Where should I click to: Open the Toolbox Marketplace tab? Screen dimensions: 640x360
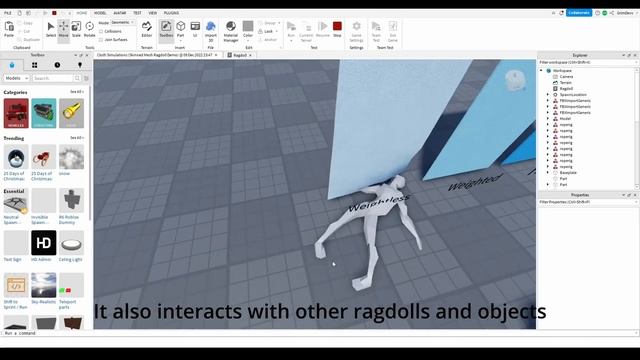(12, 65)
